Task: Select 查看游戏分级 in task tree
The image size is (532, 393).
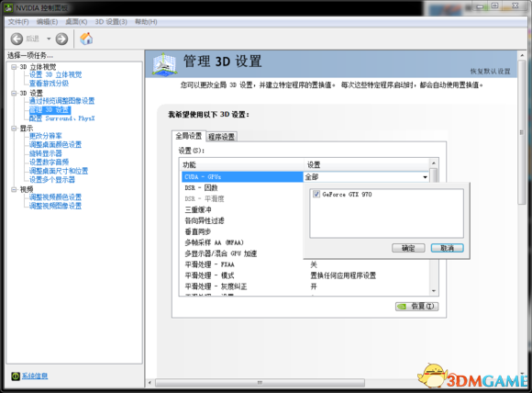Action: click(49, 84)
